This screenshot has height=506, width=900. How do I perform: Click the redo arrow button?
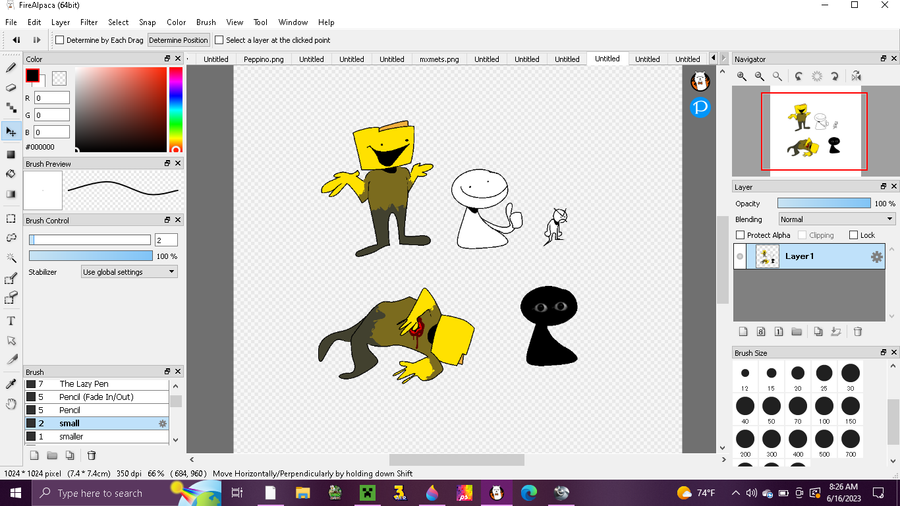tap(36, 40)
